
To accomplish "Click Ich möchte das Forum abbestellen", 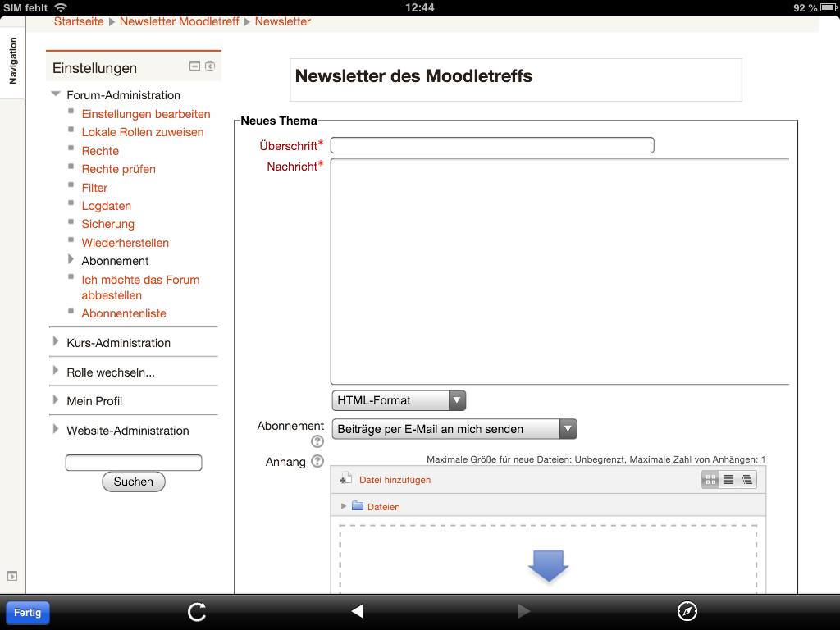I will coord(140,288).
